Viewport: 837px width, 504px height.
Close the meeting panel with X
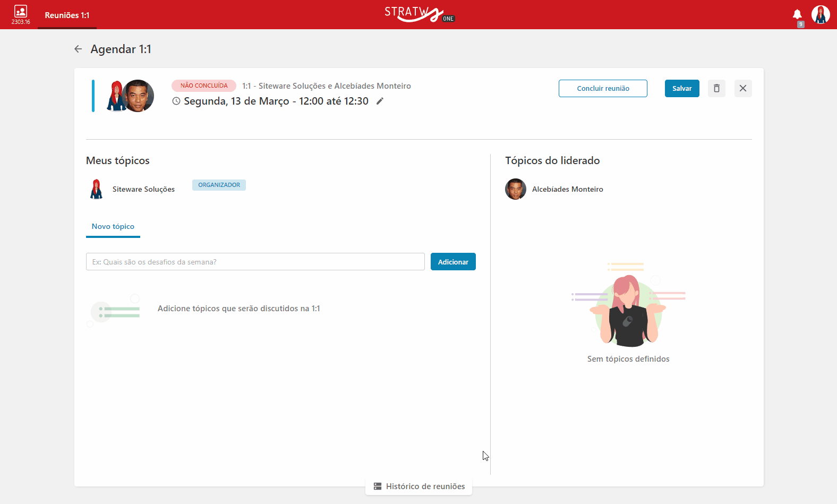click(x=743, y=89)
